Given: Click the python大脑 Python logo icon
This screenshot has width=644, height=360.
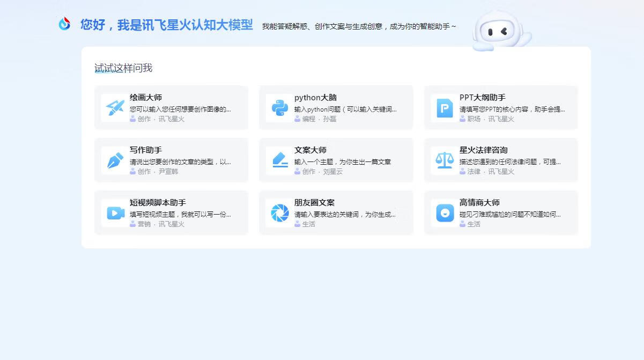Looking at the screenshot, I should (x=280, y=108).
